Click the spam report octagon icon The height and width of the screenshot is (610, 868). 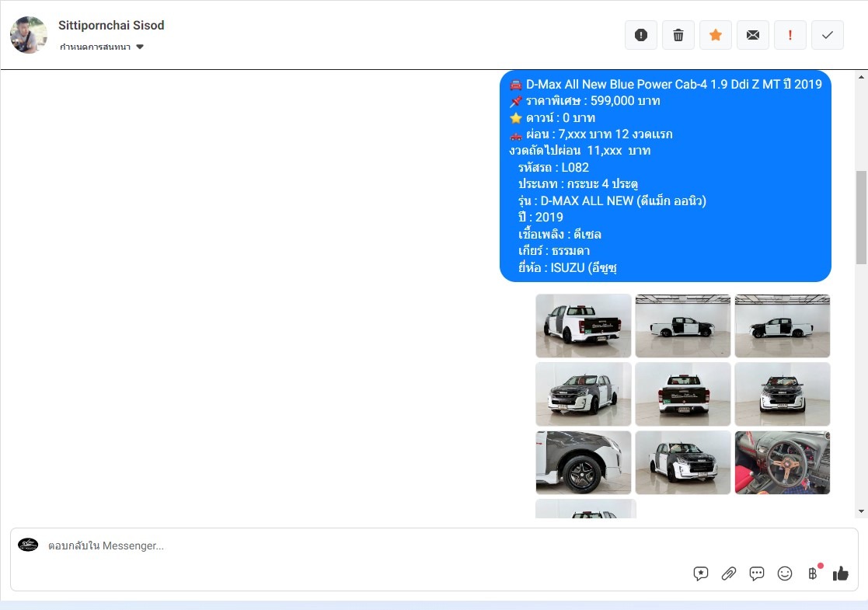click(641, 35)
